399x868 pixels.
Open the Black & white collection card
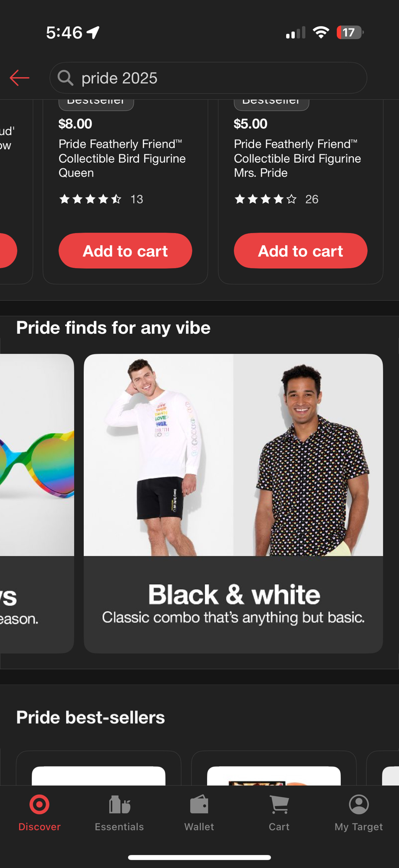click(x=233, y=503)
